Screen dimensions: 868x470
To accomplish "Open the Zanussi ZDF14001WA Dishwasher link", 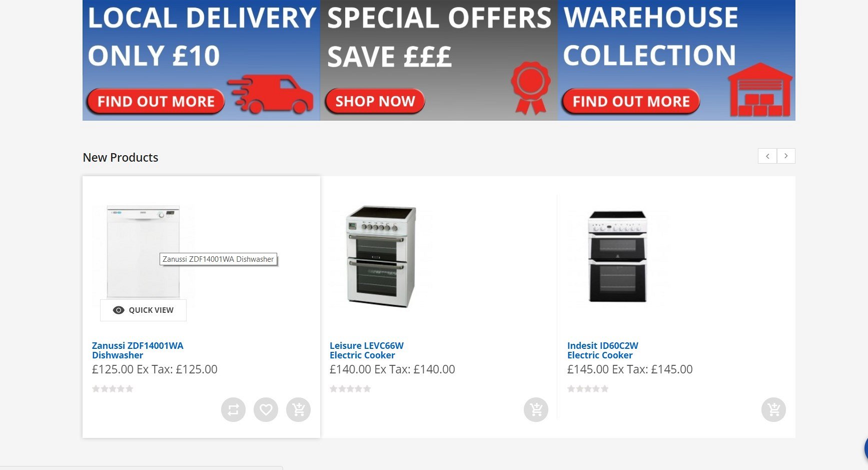I will 138,350.
